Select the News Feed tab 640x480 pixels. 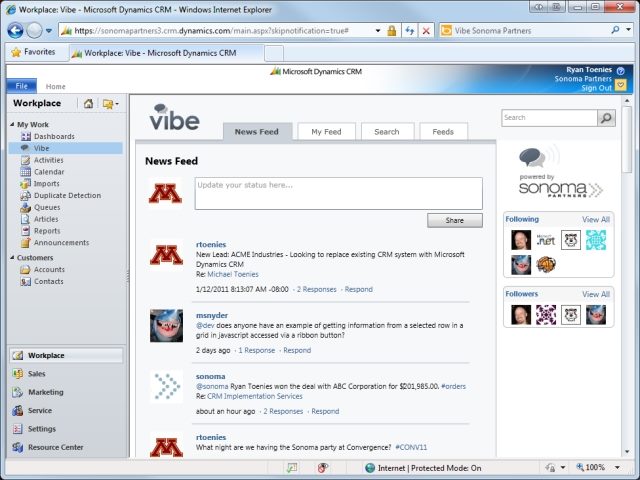point(257,132)
